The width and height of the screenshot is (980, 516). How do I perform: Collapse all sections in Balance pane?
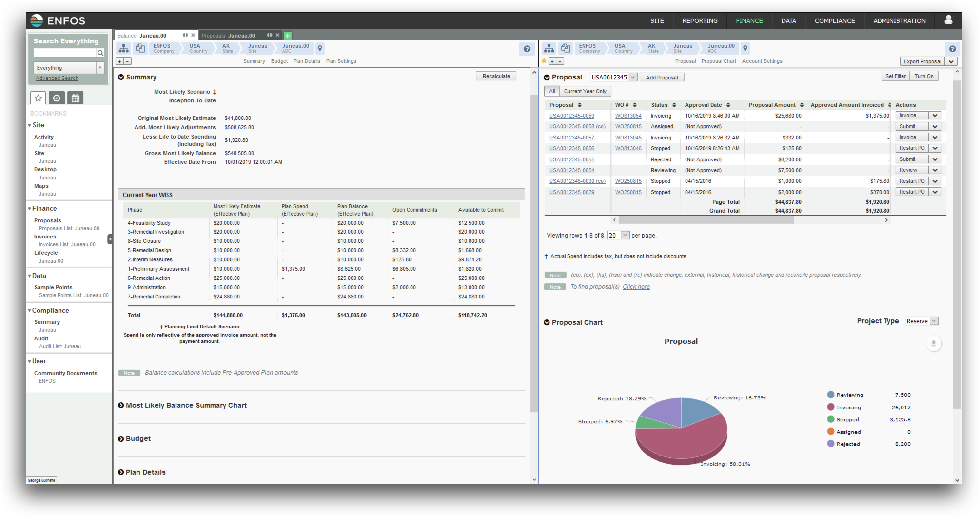[x=127, y=61]
